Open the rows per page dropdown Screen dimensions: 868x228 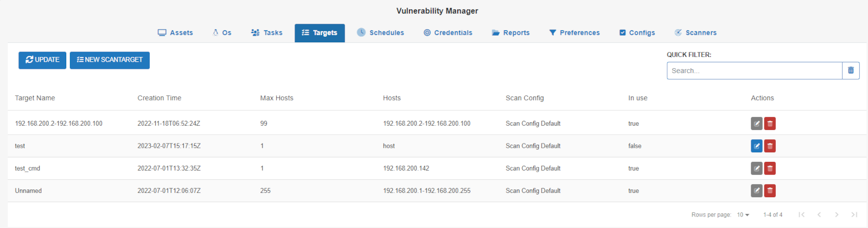click(743, 215)
